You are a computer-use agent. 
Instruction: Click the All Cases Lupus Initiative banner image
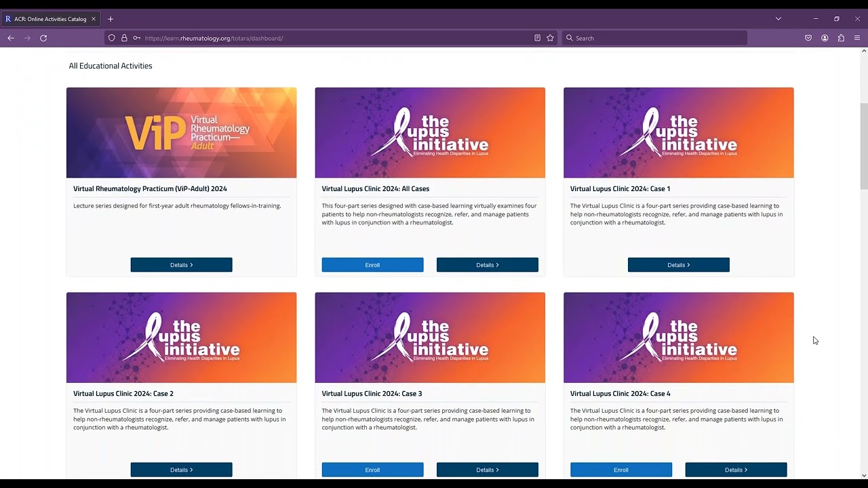[x=430, y=133]
